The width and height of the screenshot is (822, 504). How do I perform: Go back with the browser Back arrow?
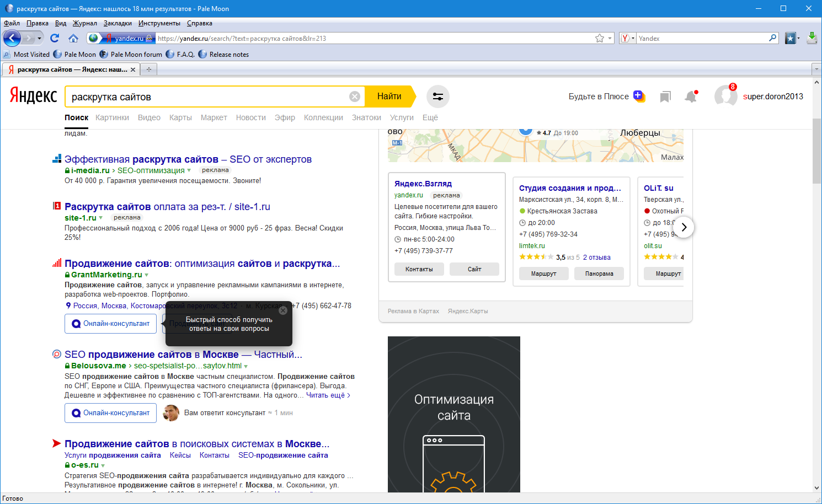pos(12,38)
